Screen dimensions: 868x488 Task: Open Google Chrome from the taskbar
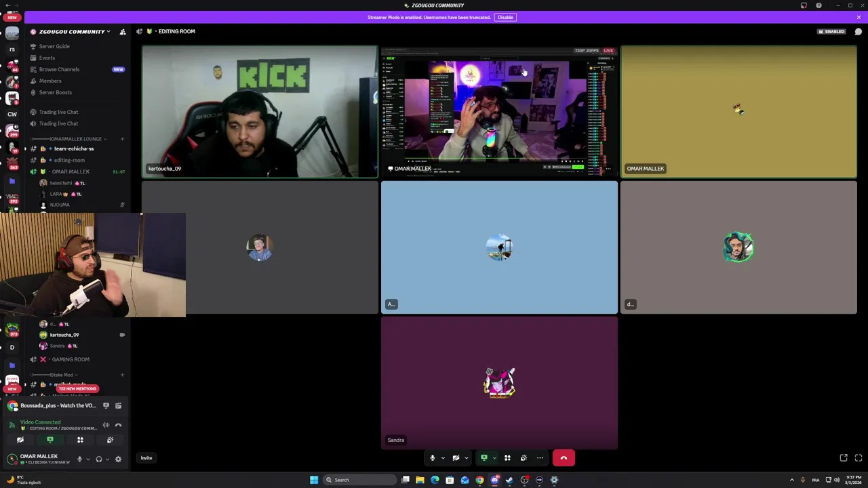point(479,480)
